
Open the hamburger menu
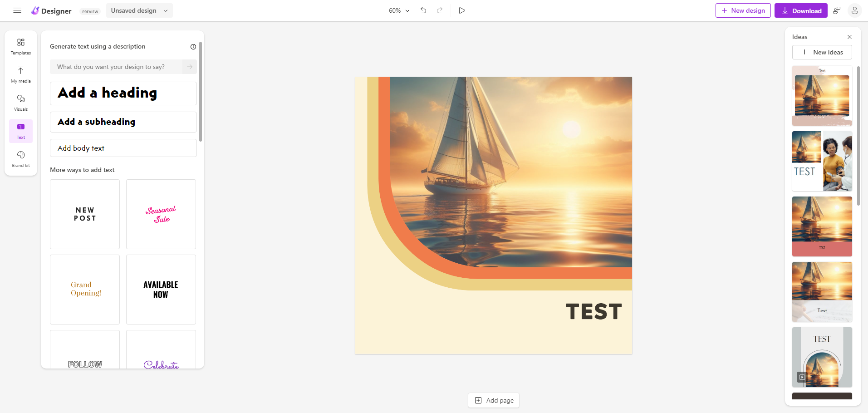(17, 10)
